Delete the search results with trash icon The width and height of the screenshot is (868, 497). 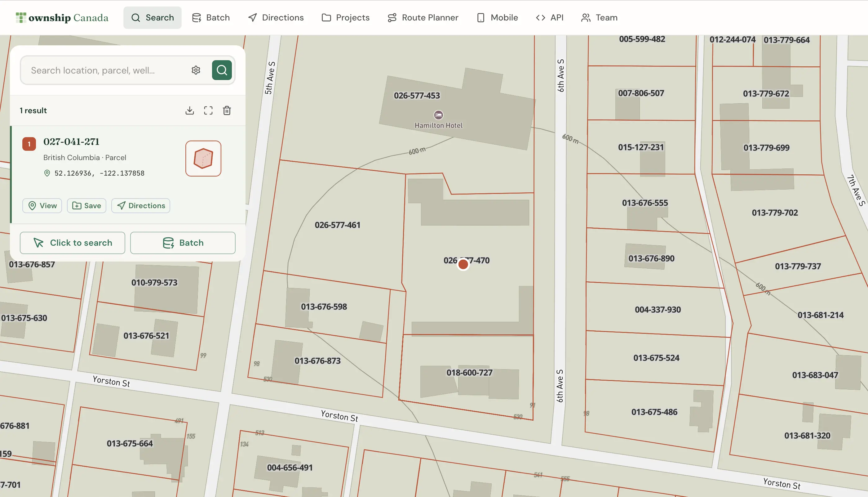pos(227,110)
